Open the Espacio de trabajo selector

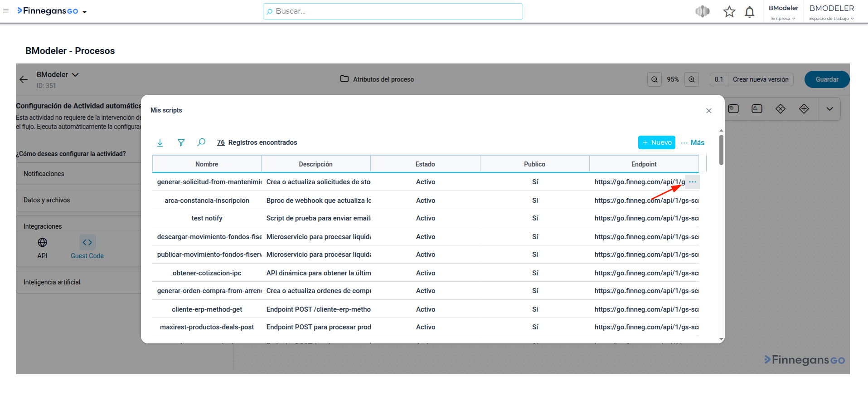point(832,12)
